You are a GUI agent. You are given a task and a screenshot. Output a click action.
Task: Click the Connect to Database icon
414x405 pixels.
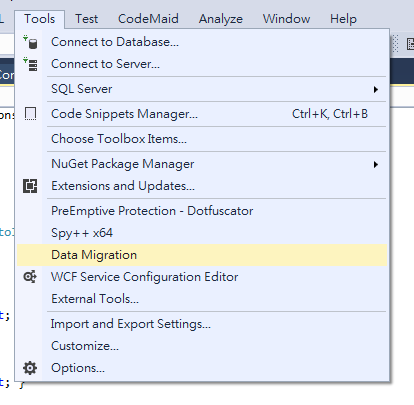tap(30, 42)
